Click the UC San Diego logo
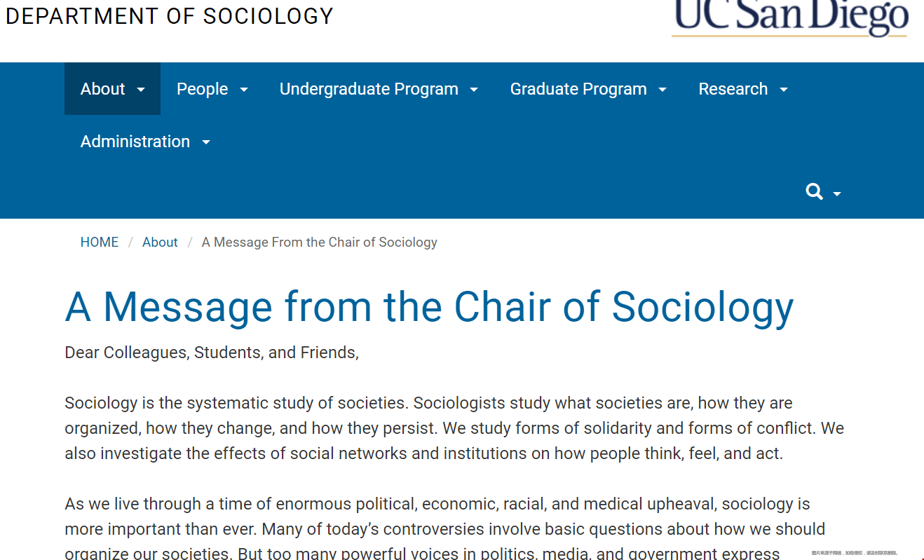 [790, 17]
